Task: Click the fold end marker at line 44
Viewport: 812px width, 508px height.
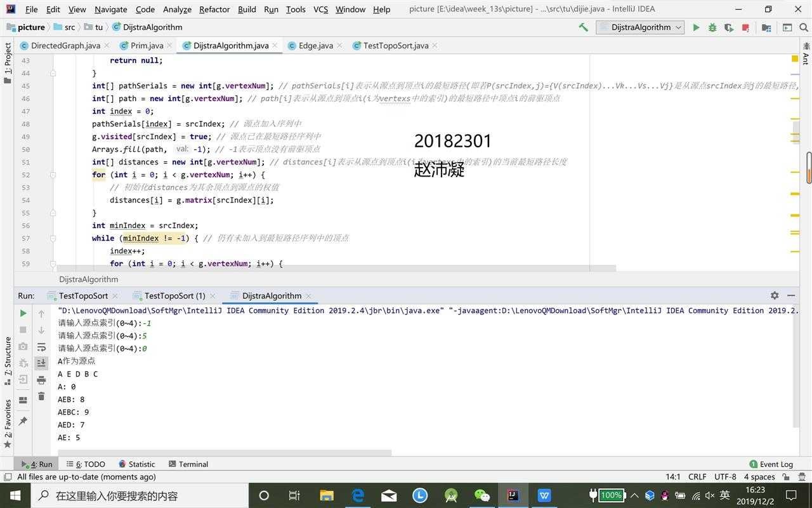Action: click(x=53, y=73)
